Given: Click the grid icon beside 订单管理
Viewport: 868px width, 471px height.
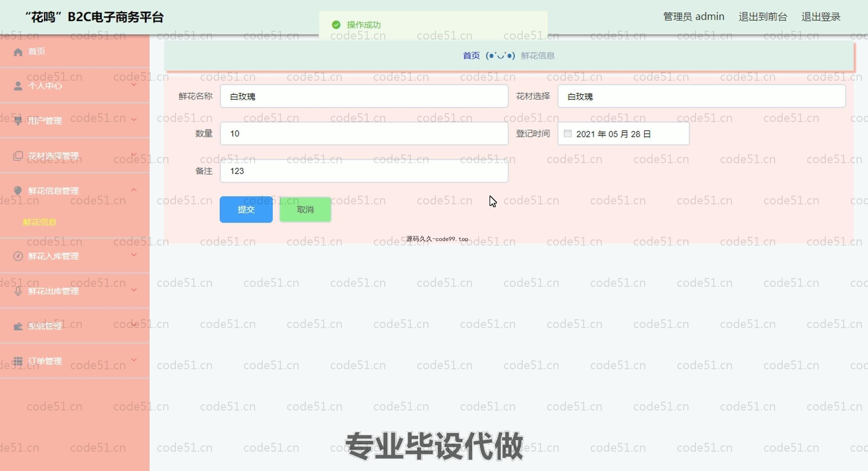Looking at the screenshot, I should [18, 361].
